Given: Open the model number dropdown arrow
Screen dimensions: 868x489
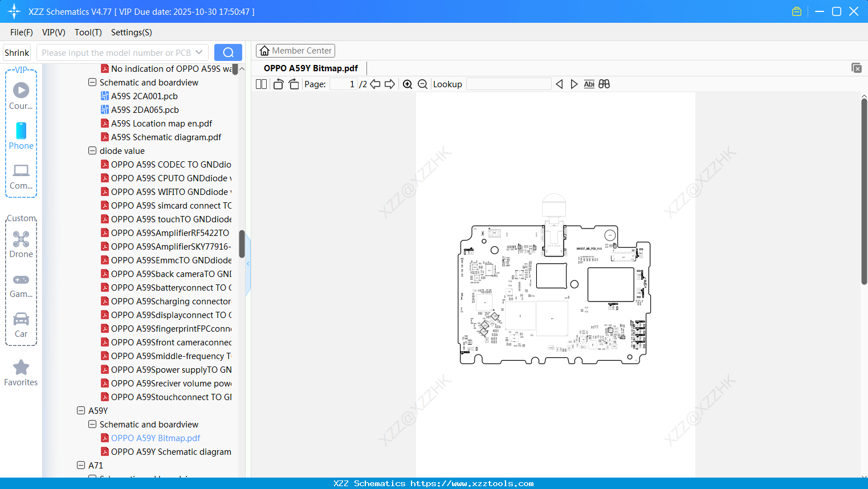Looking at the screenshot, I should [199, 52].
